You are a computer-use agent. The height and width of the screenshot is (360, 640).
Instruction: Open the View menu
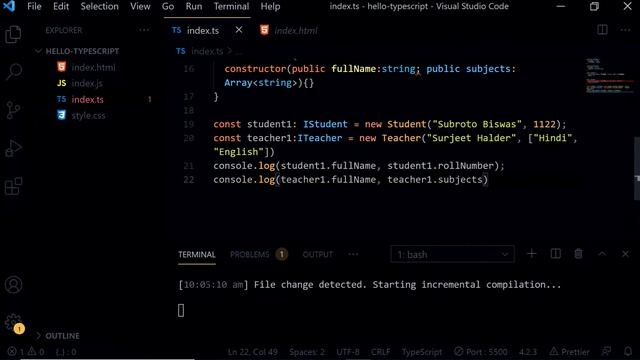[x=140, y=7]
